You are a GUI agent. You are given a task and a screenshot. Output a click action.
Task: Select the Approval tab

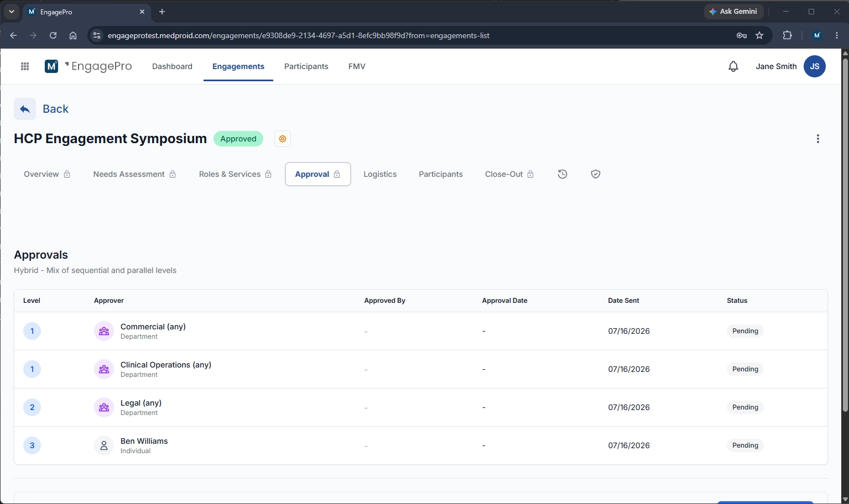tap(318, 174)
